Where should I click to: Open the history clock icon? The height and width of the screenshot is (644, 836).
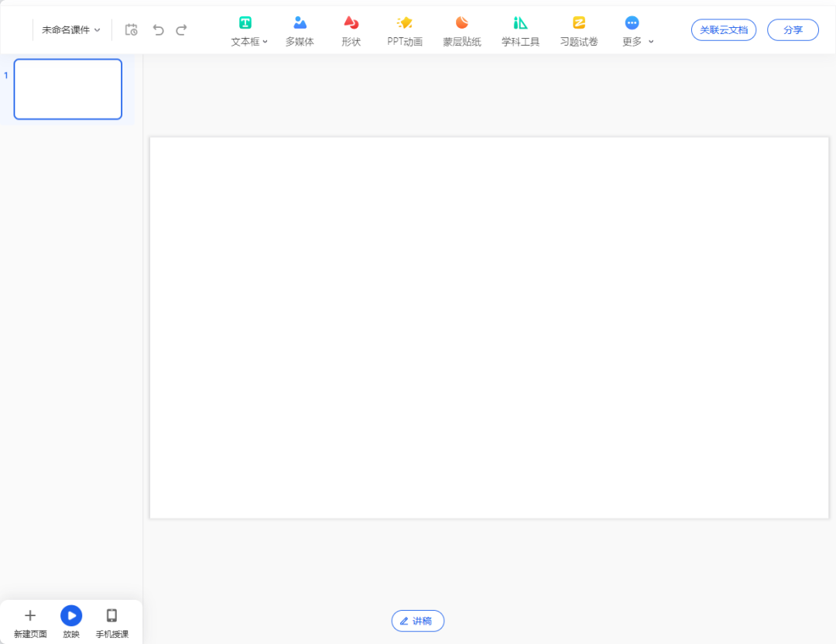pos(132,30)
